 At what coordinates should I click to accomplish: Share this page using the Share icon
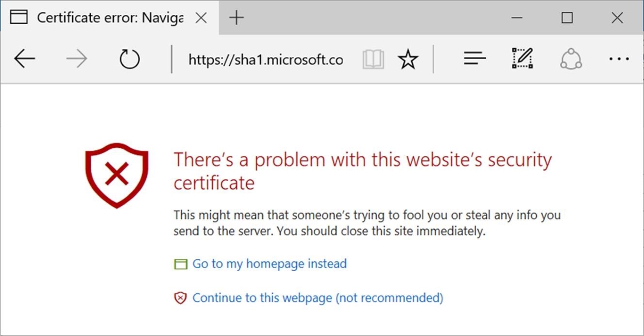point(570,58)
